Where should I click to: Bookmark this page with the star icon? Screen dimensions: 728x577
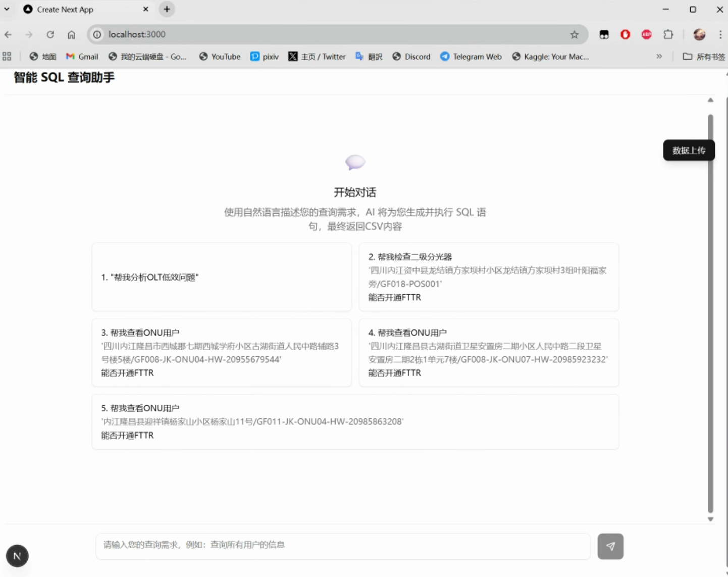click(574, 34)
